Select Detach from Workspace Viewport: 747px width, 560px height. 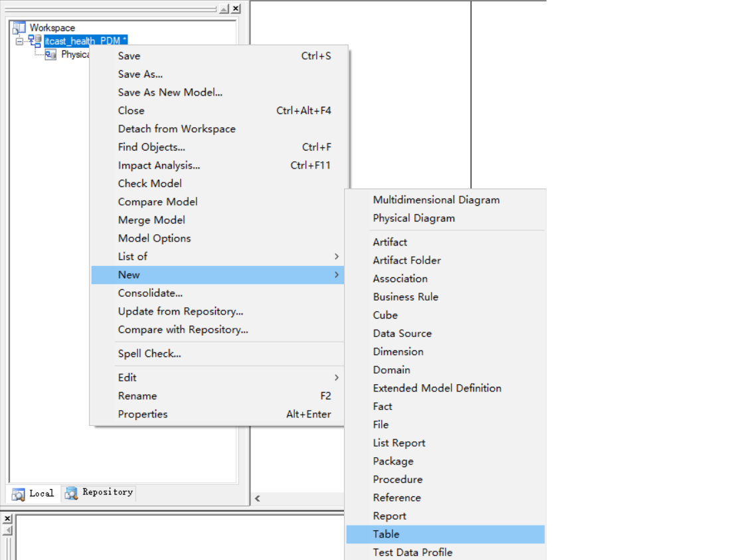coord(218,129)
